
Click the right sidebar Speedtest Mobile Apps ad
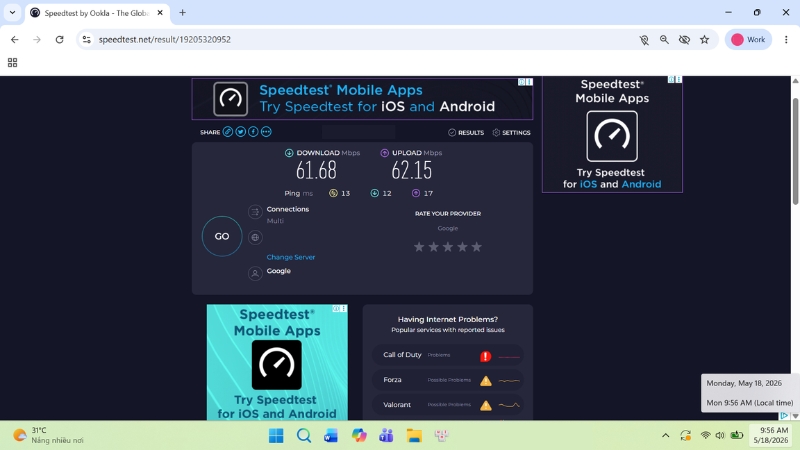click(612, 134)
